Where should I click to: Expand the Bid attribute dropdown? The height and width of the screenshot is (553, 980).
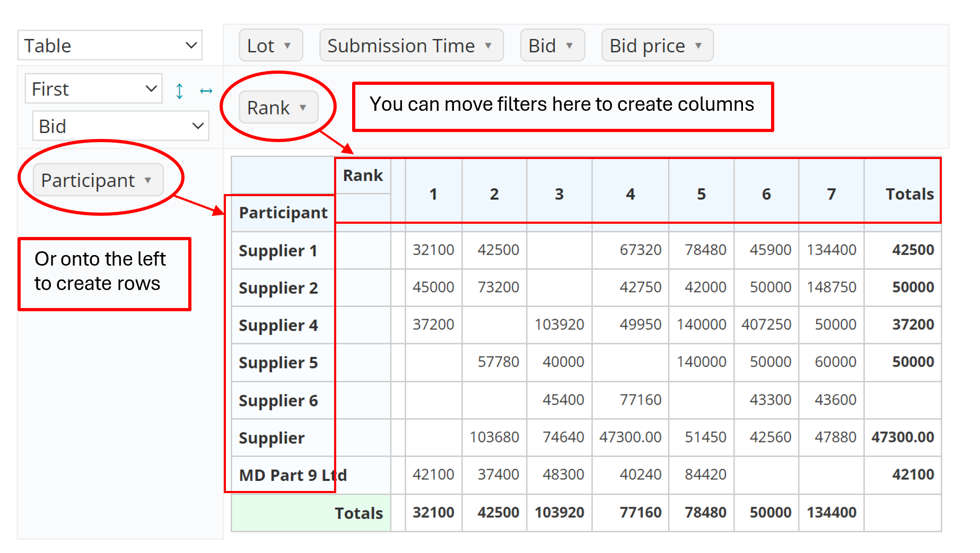120,126
